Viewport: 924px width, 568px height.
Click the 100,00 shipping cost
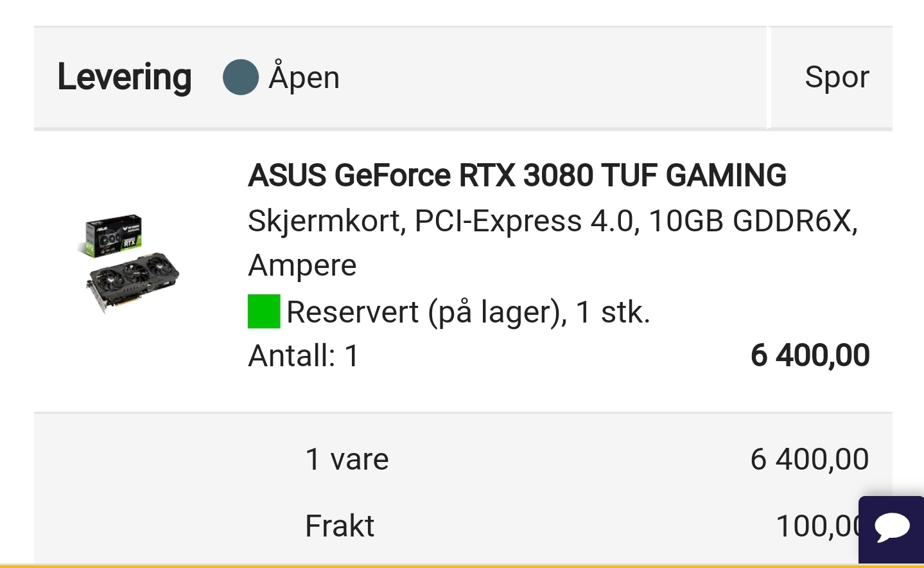[x=817, y=526]
